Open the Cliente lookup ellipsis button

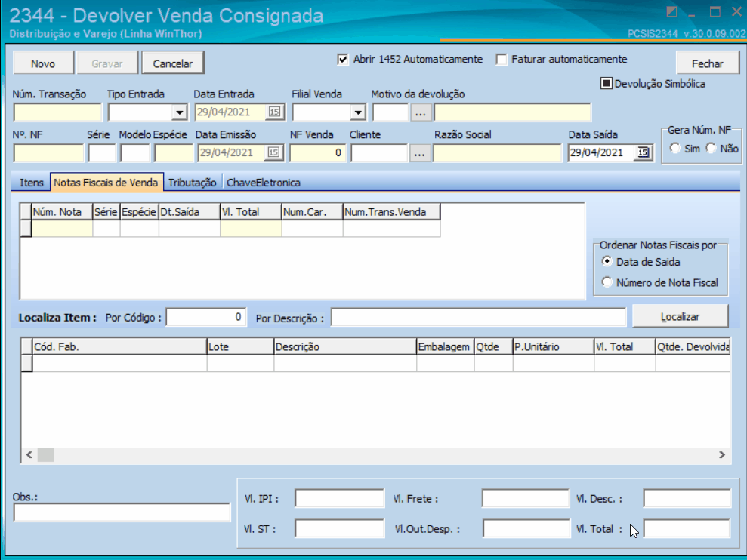point(420,153)
